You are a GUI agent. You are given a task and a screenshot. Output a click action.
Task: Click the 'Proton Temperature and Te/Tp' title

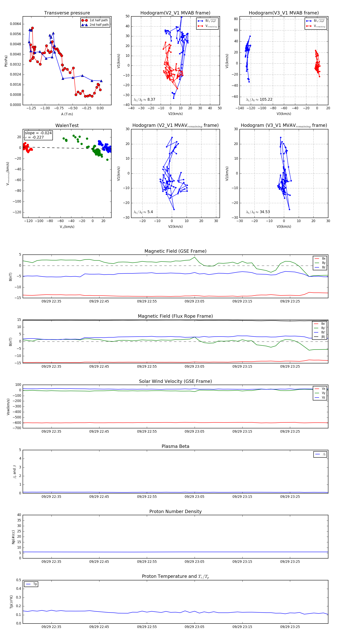[x=175, y=576]
